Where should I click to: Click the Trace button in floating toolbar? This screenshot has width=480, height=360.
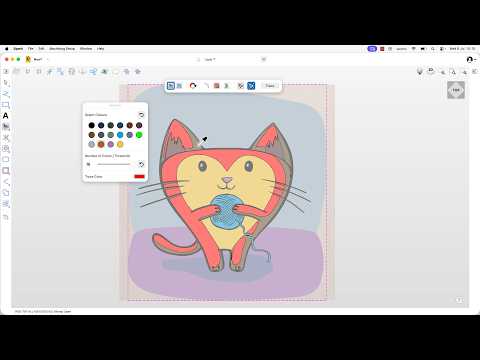[270, 86]
